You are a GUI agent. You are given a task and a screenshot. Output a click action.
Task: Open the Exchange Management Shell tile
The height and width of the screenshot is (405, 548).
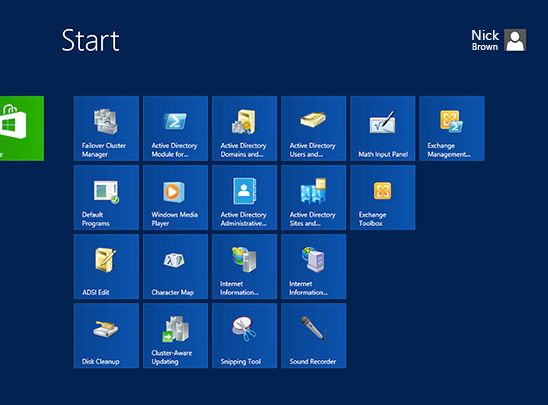[452, 128]
